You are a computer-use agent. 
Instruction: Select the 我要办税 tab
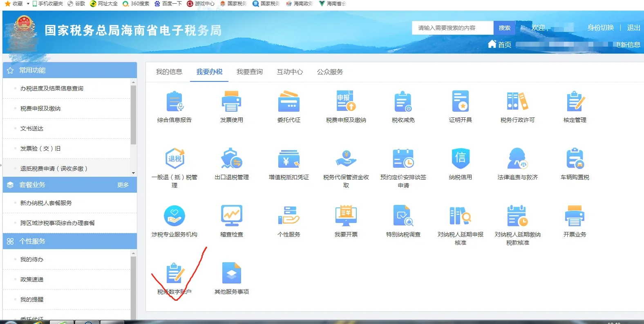(209, 72)
